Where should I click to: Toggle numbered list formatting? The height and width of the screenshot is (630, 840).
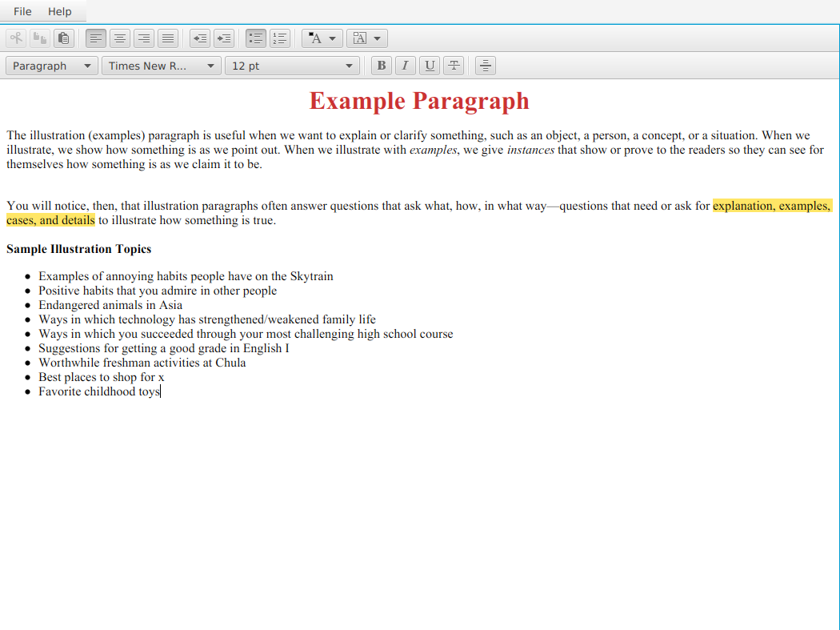(280, 38)
